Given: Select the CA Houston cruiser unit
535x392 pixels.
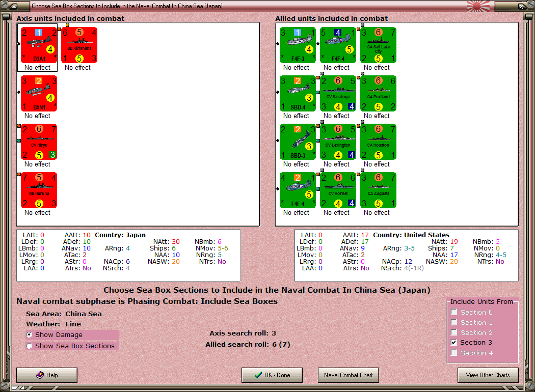Looking at the screenshot, I should coord(379,142).
